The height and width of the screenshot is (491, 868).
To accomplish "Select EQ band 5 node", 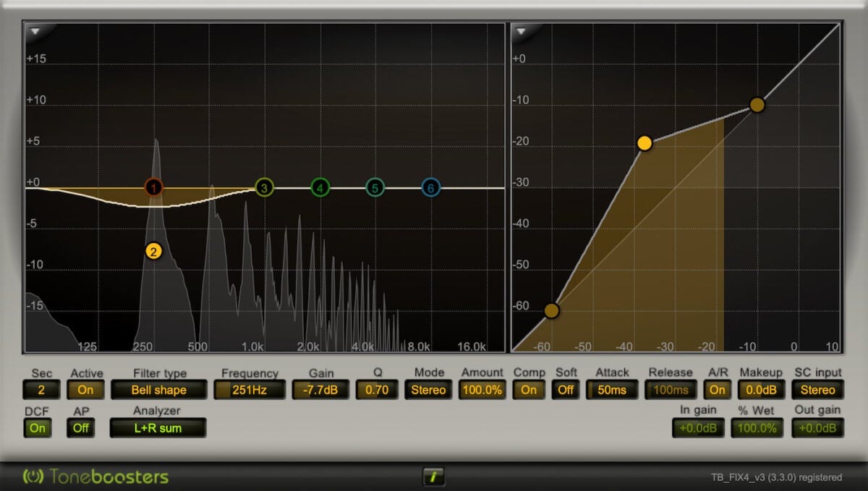I will 375,187.
